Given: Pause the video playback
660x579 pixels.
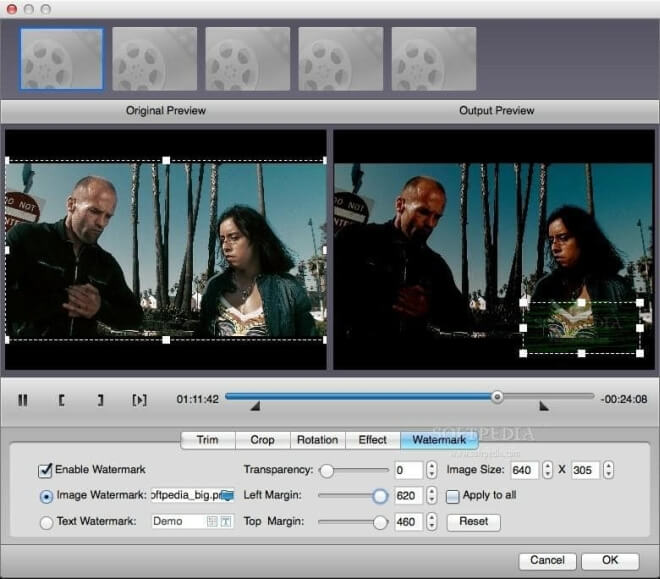Looking at the screenshot, I should tap(23, 400).
